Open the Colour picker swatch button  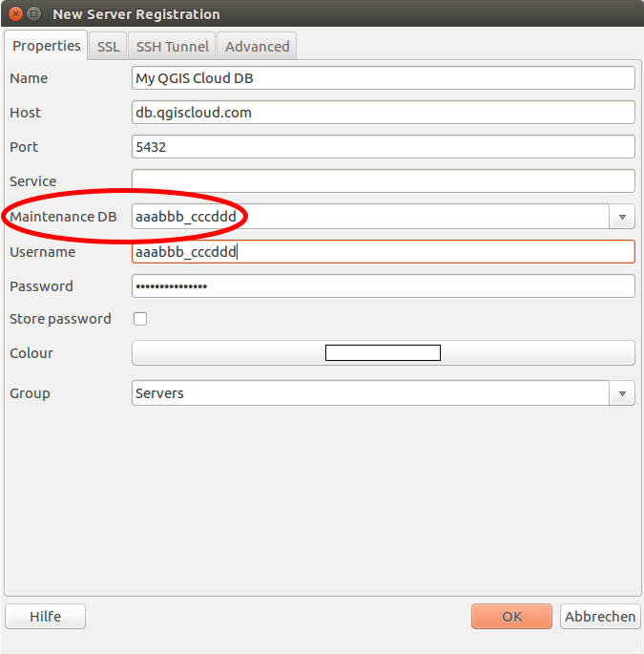click(x=383, y=353)
